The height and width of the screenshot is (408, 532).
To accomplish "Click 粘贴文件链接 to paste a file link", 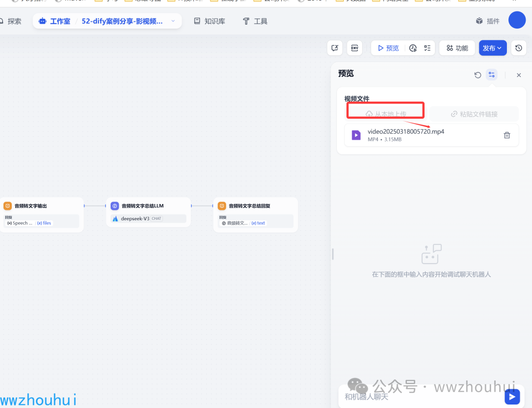I will [474, 114].
